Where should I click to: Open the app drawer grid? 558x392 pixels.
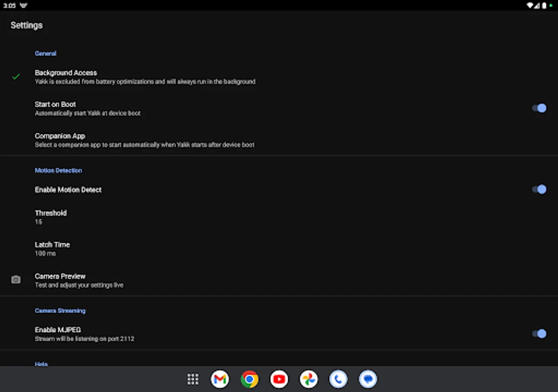193,379
